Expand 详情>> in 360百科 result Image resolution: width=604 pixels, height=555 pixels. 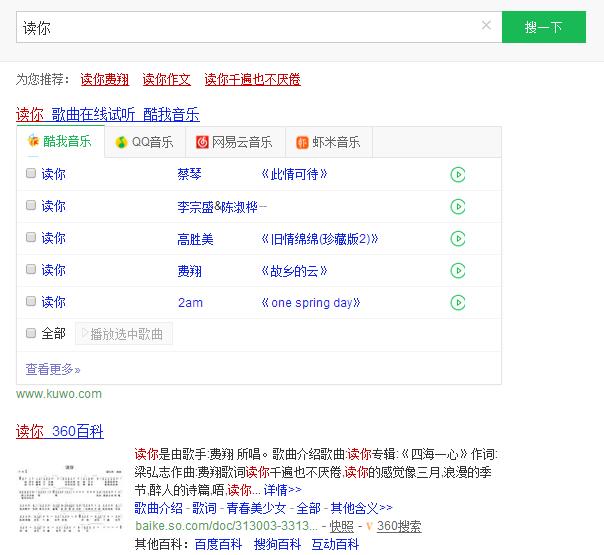tap(282, 490)
